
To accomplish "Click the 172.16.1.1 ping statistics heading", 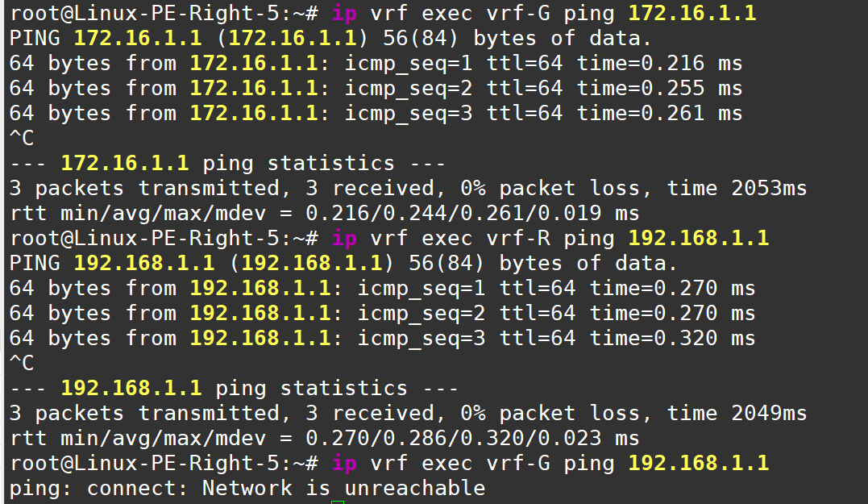I will 227,164.
